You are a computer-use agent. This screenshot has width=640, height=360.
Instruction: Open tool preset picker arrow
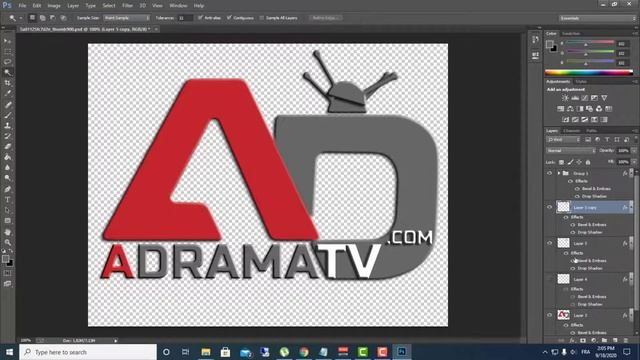[21, 18]
